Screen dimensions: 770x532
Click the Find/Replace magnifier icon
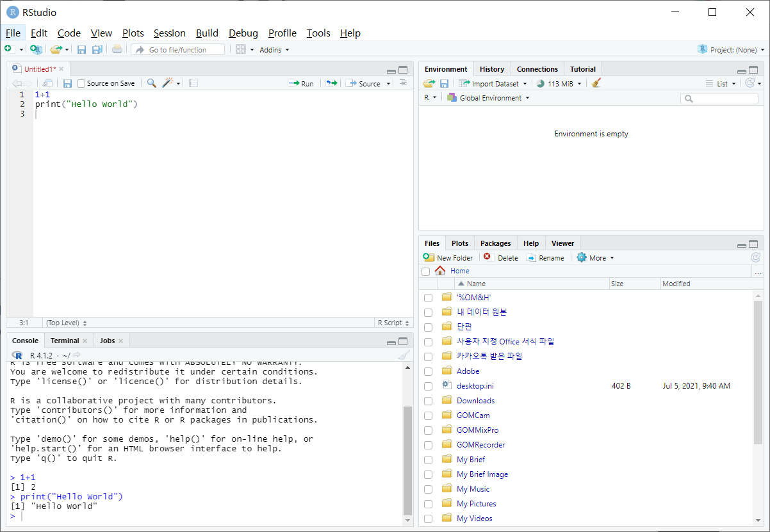tap(151, 83)
